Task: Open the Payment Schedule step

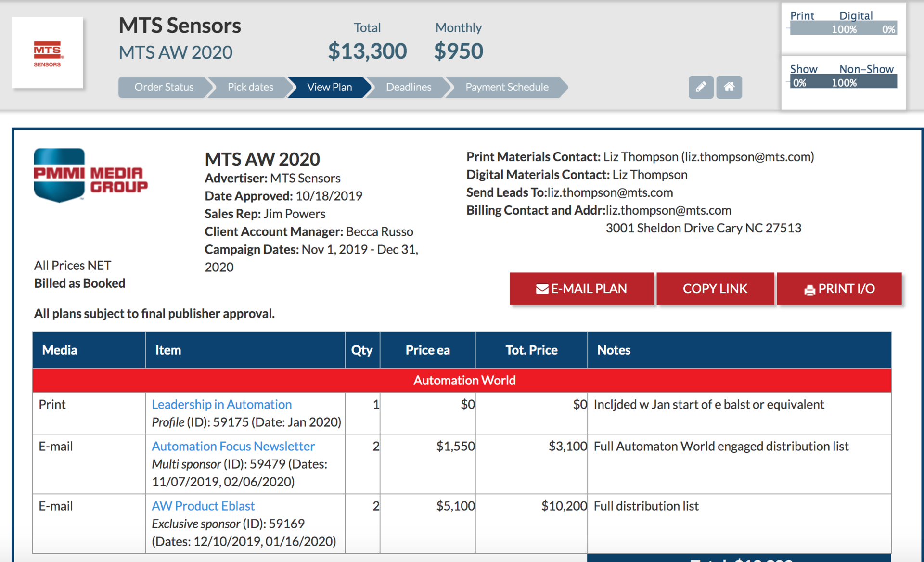Action: click(507, 87)
